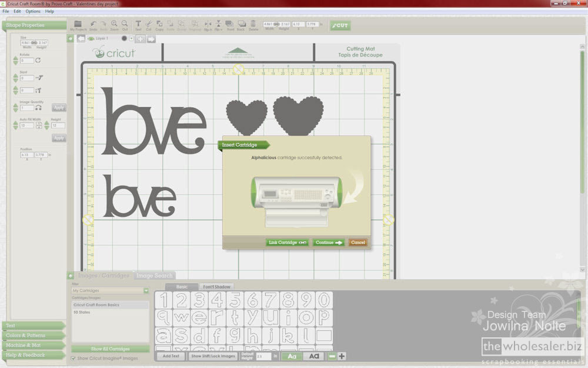Screen dimensions: 588x368
Task: Toggle Show Cricut Imagine Images checkbox
Action: 73,358
